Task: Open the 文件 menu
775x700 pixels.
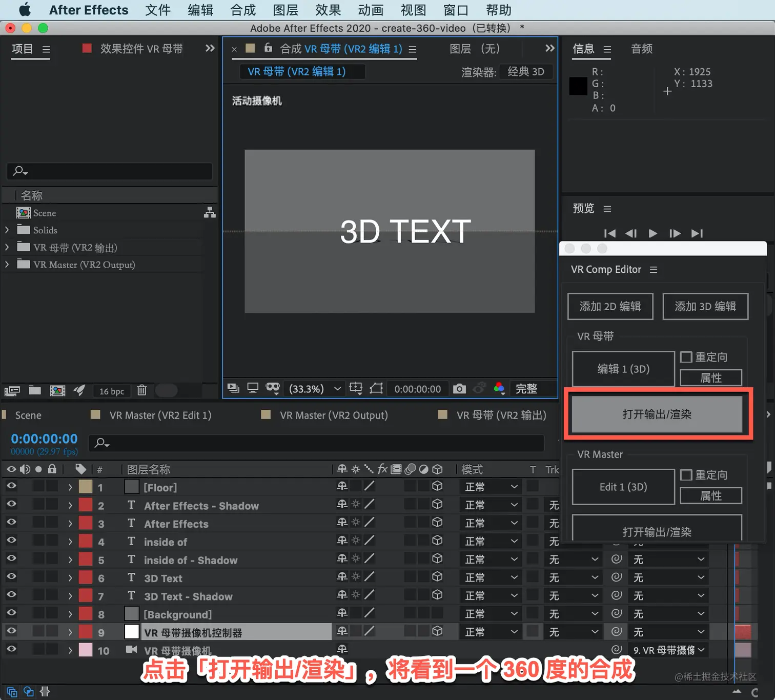Action: point(158,10)
